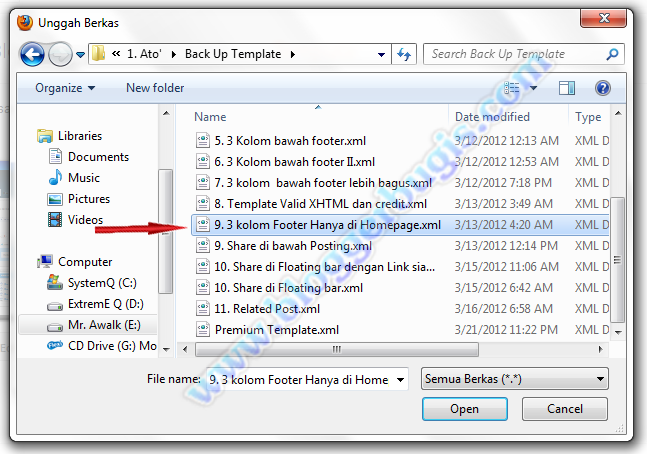Image resolution: width=647 pixels, height=454 pixels.
Task: Sort files by Date modified column
Action: click(492, 117)
